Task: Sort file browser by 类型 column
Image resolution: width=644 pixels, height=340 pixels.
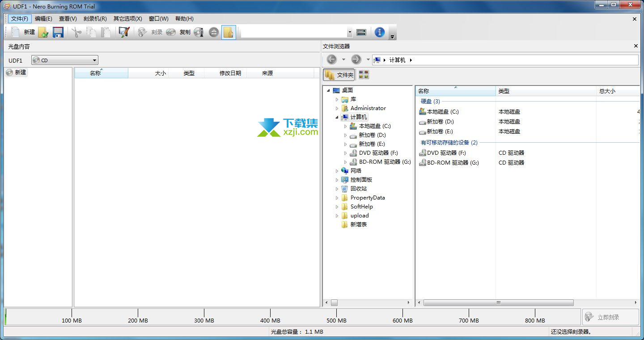Action: click(x=546, y=91)
